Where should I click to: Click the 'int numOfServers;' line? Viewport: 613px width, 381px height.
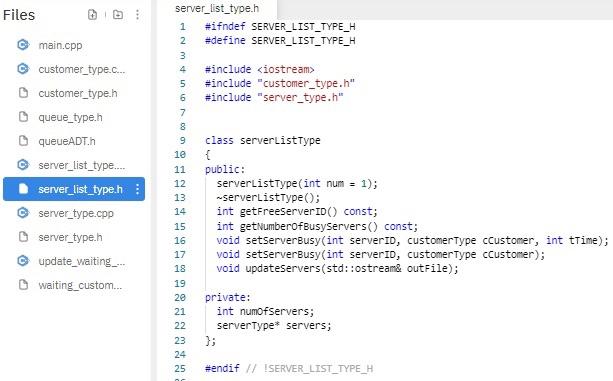click(265, 311)
